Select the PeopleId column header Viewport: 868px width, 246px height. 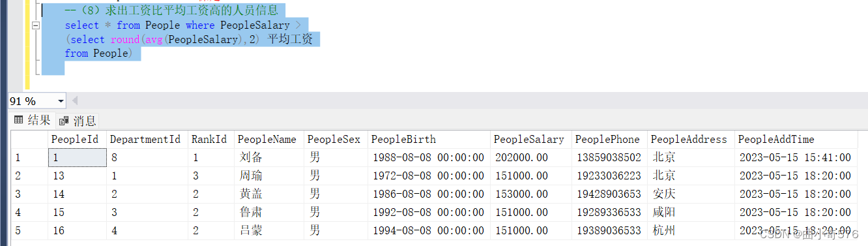(x=77, y=139)
